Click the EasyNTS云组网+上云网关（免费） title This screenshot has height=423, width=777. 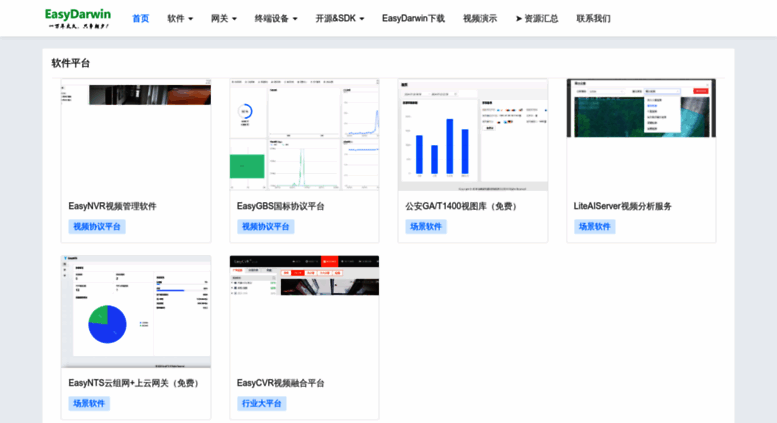[136, 383]
